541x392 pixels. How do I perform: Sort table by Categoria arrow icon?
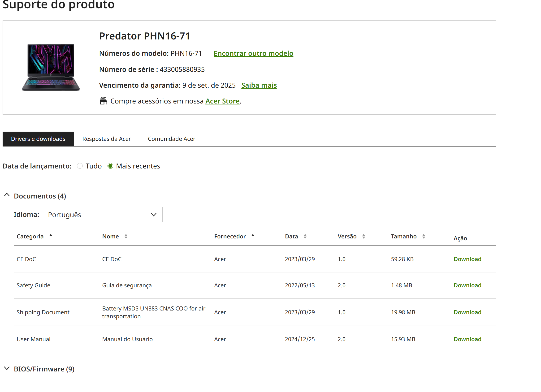(51, 236)
